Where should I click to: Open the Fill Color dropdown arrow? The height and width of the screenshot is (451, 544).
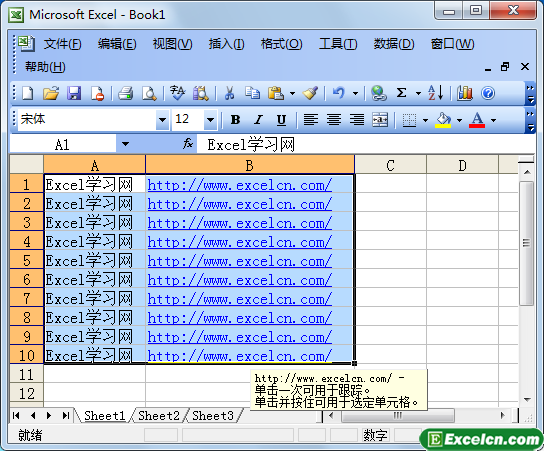coord(459,120)
